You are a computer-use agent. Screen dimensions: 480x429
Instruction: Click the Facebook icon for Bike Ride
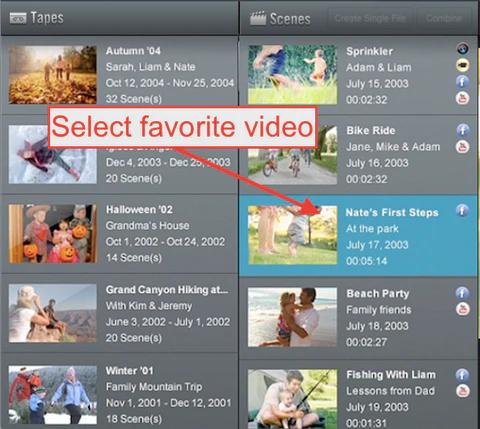pos(463,130)
